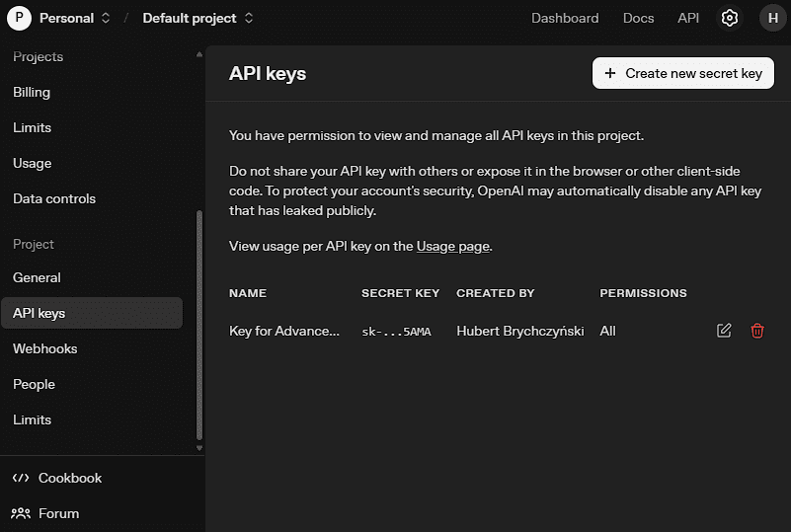The image size is (791, 532).
Task: Open API reference in top navigation
Action: (688, 18)
